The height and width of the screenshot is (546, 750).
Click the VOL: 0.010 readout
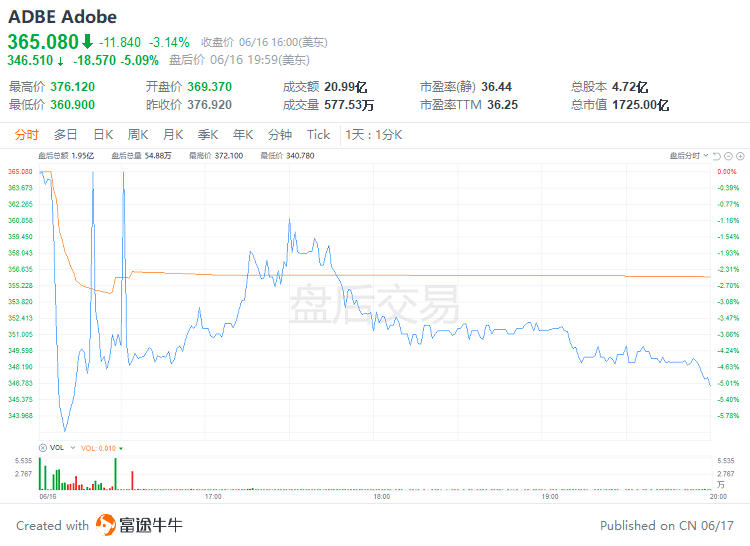click(98, 448)
